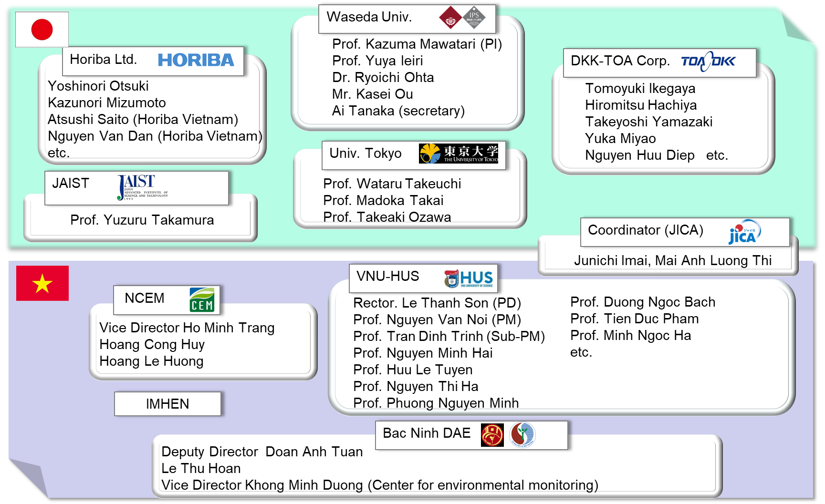The height and width of the screenshot is (504, 825).
Task: Click the Coordinator (JICA) header
Action: click(x=645, y=230)
